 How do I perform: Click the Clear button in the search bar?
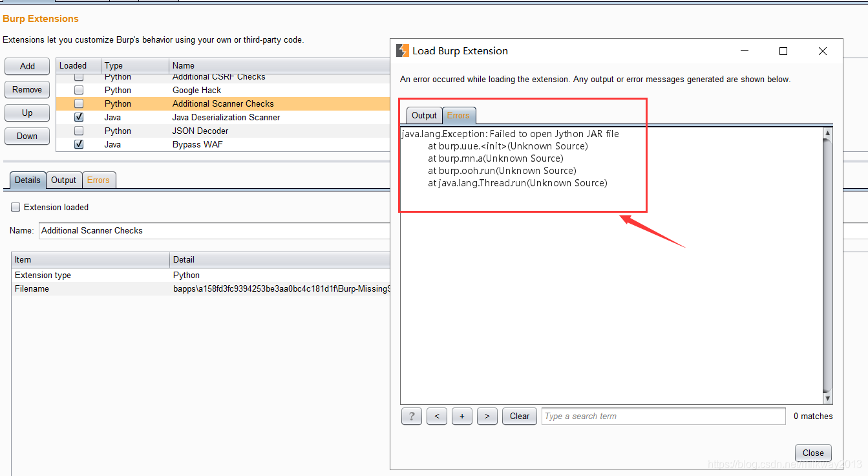pyautogui.click(x=519, y=416)
